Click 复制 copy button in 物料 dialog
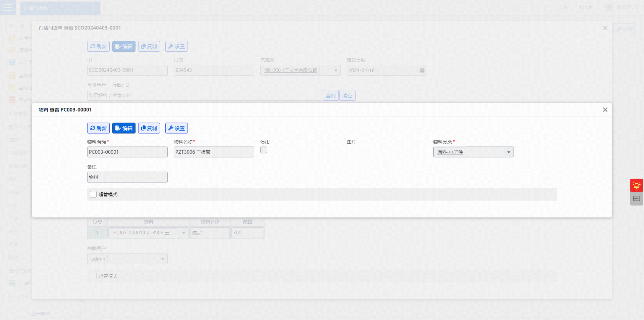This screenshot has height=320, width=644. [149, 128]
